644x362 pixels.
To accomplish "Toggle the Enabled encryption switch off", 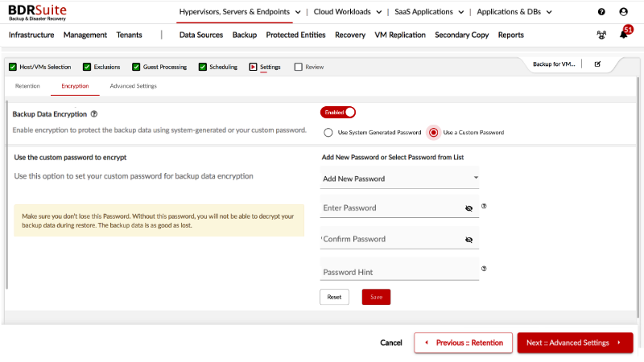I will point(338,113).
